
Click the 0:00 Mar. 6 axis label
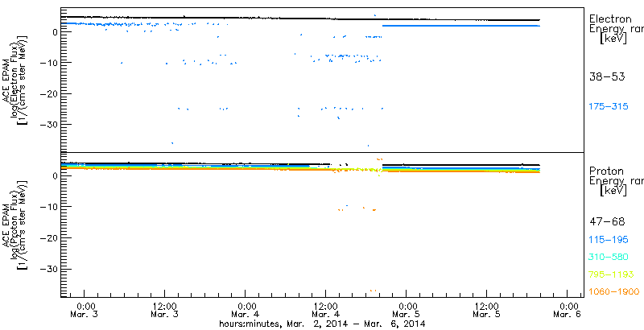(568, 311)
